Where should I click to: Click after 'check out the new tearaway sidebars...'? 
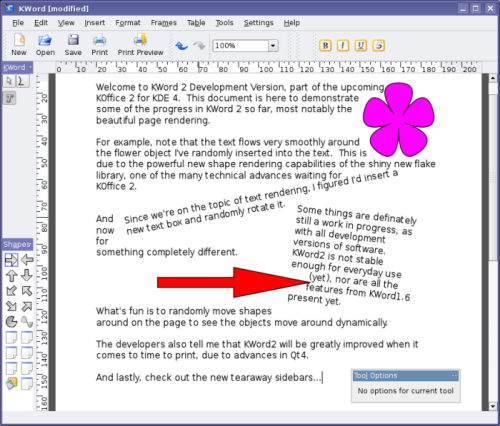click(x=323, y=378)
